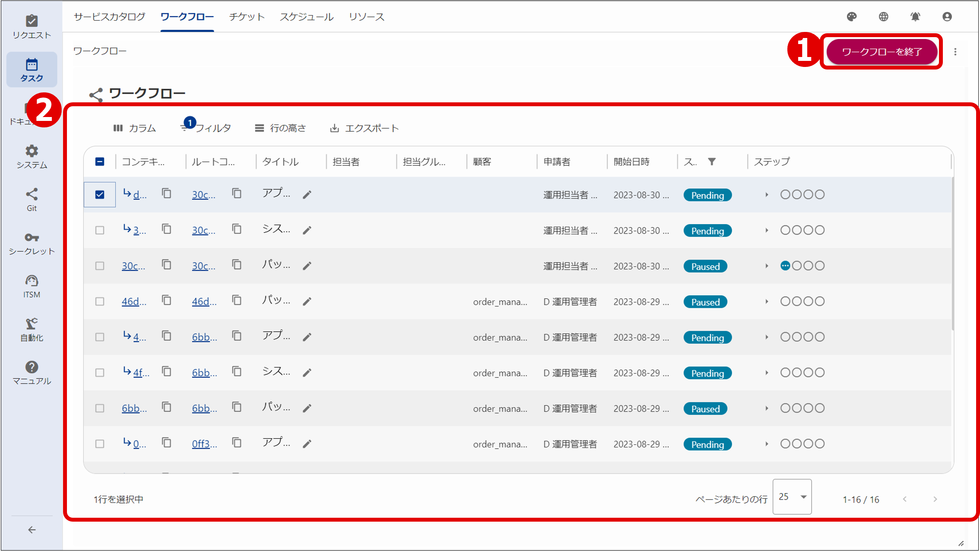This screenshot has width=980, height=551.
Task: Click the share icon next to ワークフロー heading
Action: [96, 94]
